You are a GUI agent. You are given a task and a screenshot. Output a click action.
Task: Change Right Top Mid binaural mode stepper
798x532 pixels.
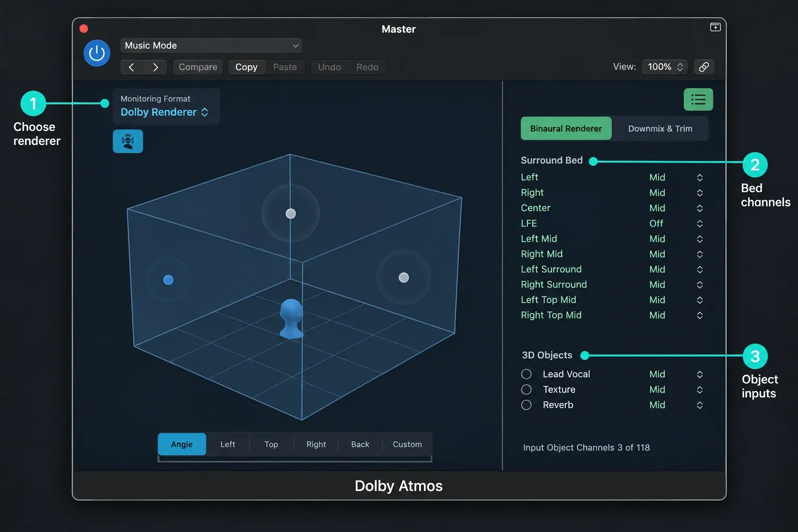700,315
